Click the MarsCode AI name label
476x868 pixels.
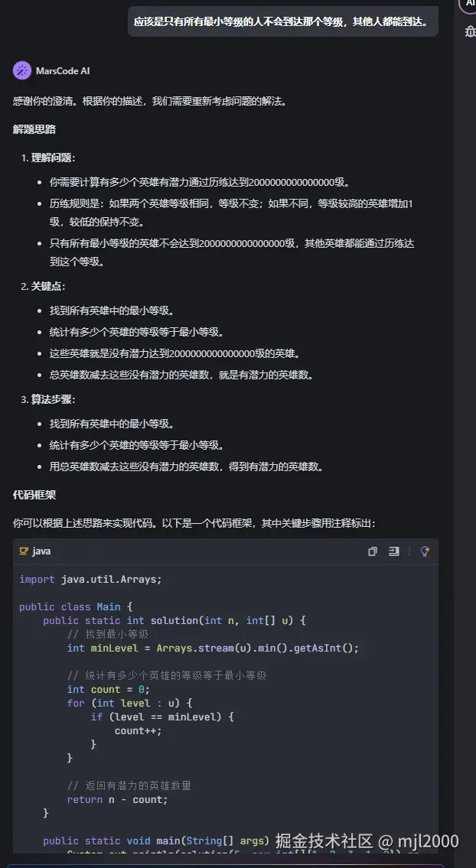63,71
